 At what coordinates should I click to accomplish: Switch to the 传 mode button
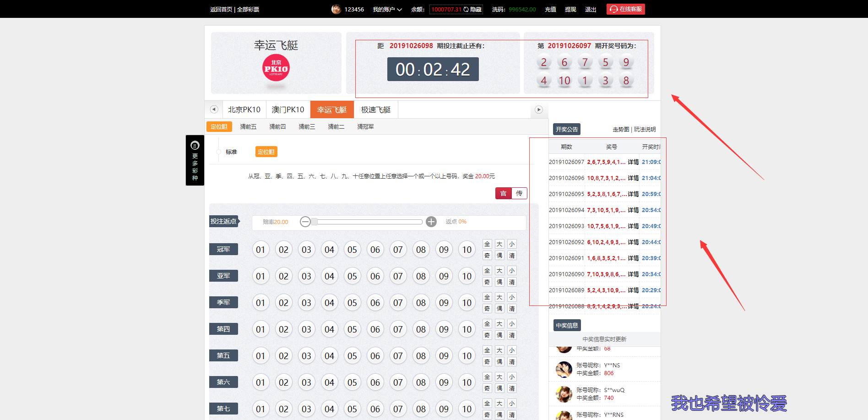(519, 193)
